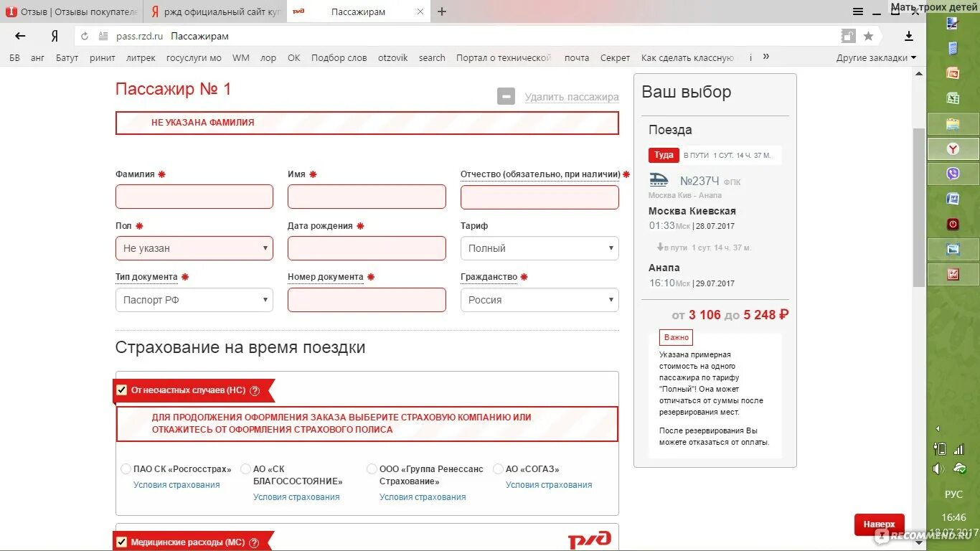Close the Пассажирам tab
980x551 pixels.
(x=420, y=11)
